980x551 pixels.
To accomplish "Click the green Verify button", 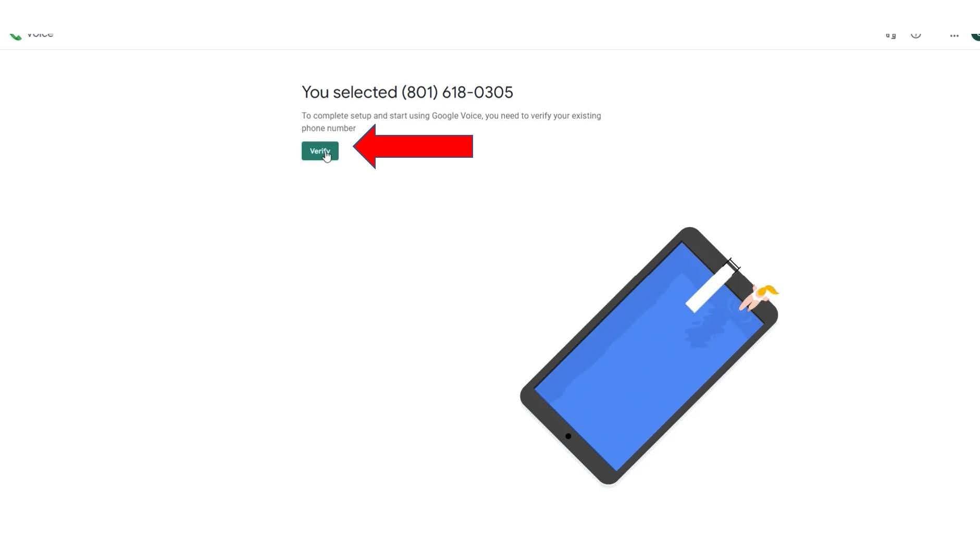I will point(320,151).
